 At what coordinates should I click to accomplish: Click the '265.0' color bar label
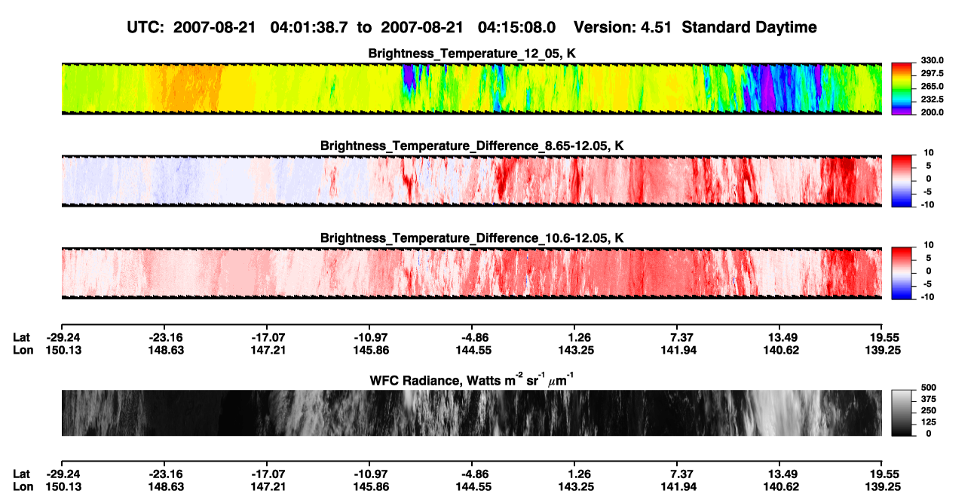coord(933,86)
